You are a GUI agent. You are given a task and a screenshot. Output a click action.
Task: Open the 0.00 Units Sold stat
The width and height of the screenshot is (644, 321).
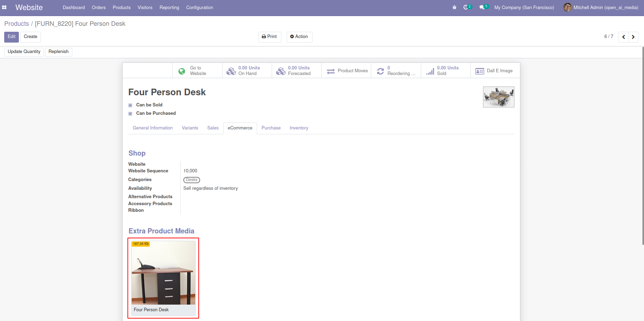point(446,70)
